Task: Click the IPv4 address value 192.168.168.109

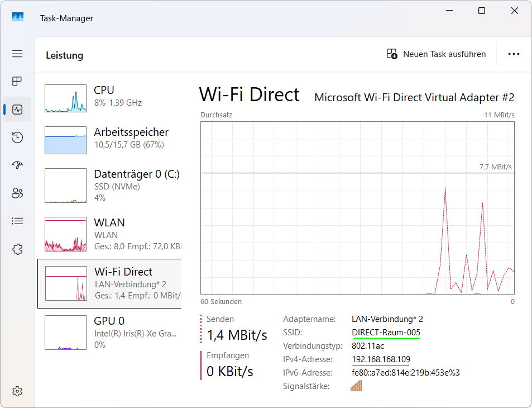Action: [381, 359]
